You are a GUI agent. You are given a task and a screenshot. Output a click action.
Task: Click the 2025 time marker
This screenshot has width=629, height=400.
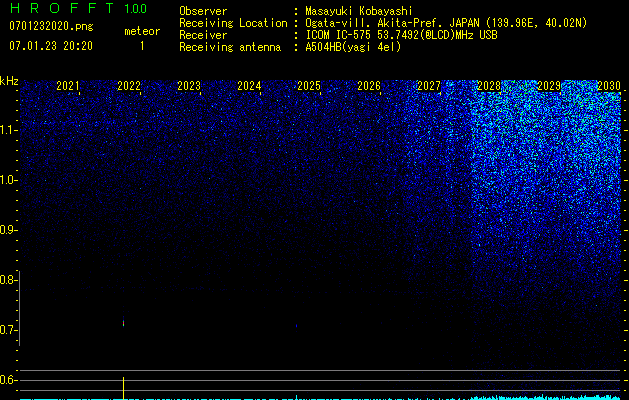309,86
